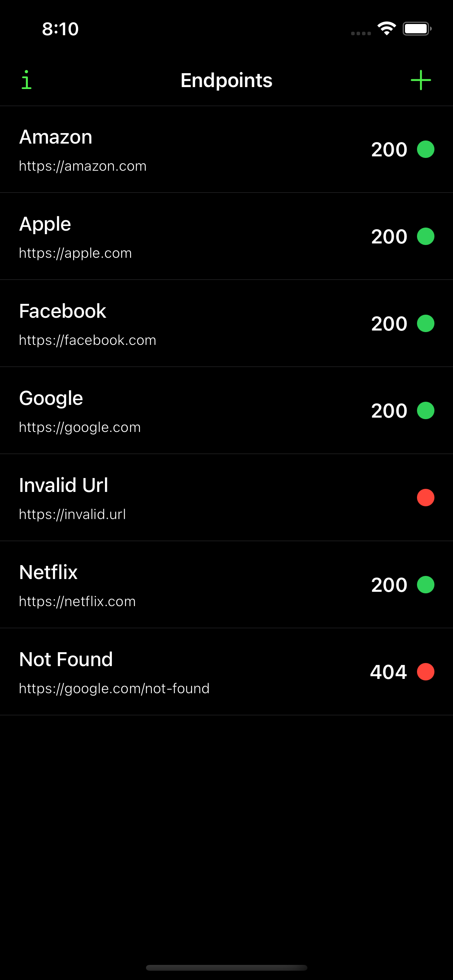Select the Google endpoint name

tap(51, 398)
